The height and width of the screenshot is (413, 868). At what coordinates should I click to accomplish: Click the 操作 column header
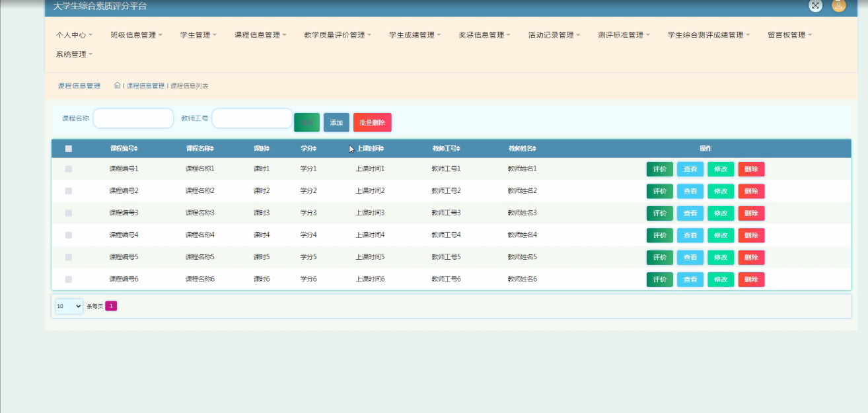click(x=705, y=149)
